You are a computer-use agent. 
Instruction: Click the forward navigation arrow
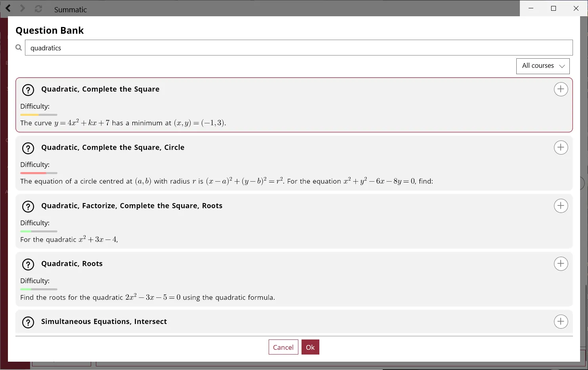(x=23, y=8)
